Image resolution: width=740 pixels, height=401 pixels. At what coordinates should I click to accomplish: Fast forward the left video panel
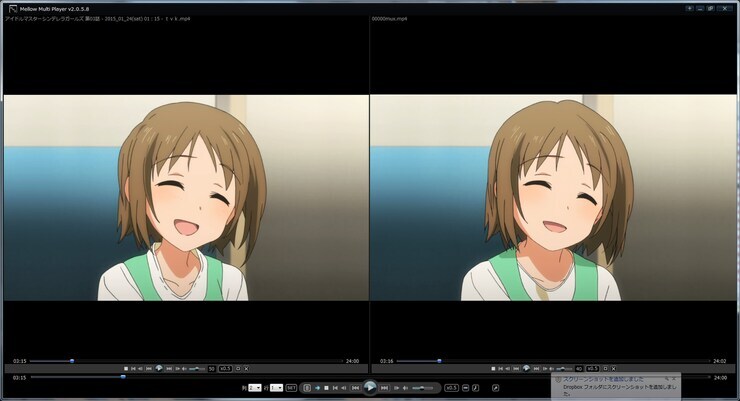169,368
